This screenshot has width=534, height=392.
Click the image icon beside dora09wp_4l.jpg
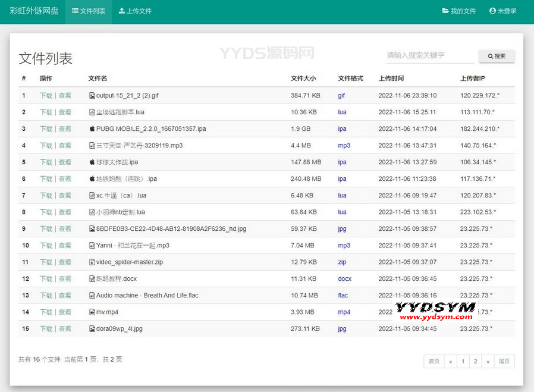tap(92, 329)
